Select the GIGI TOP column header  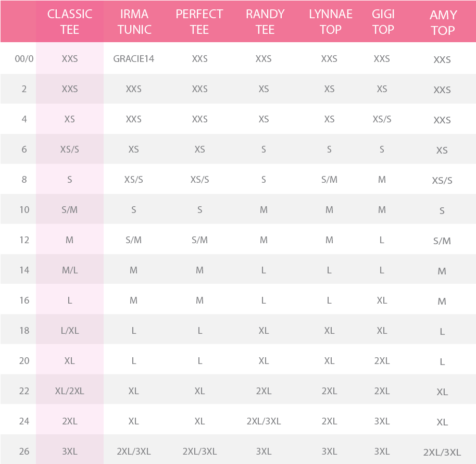383,22
